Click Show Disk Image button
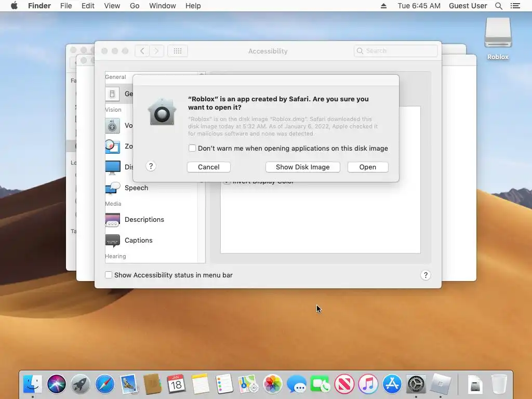 tap(303, 167)
